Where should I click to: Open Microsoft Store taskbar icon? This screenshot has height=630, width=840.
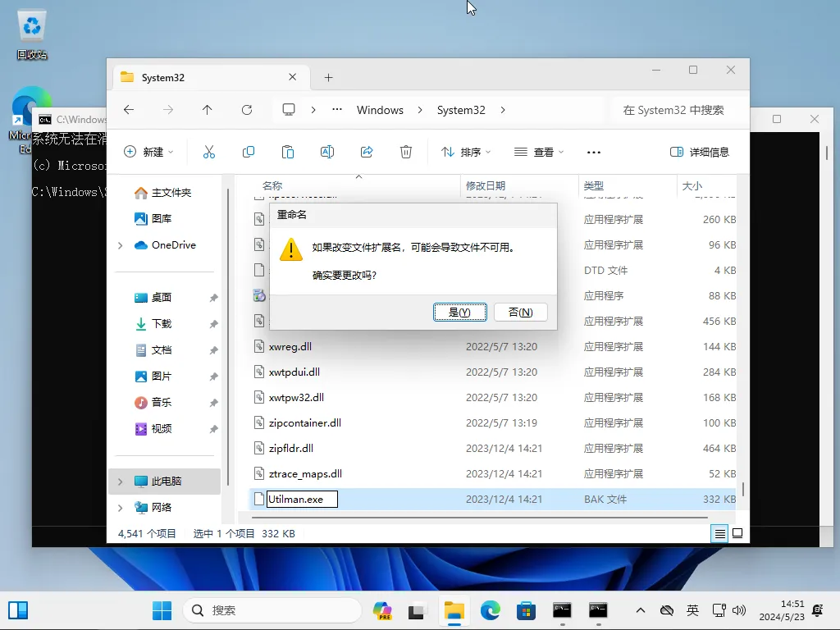526,610
